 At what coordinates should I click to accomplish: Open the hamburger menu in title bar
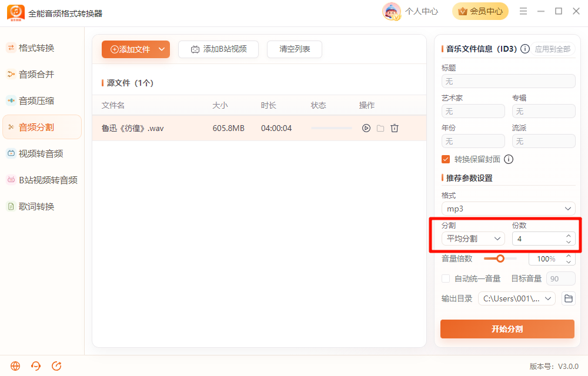[x=523, y=11]
